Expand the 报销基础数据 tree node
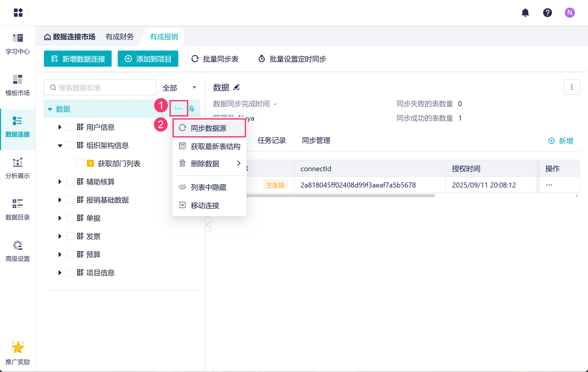Viewport: 588px width, 372px height. coord(60,200)
